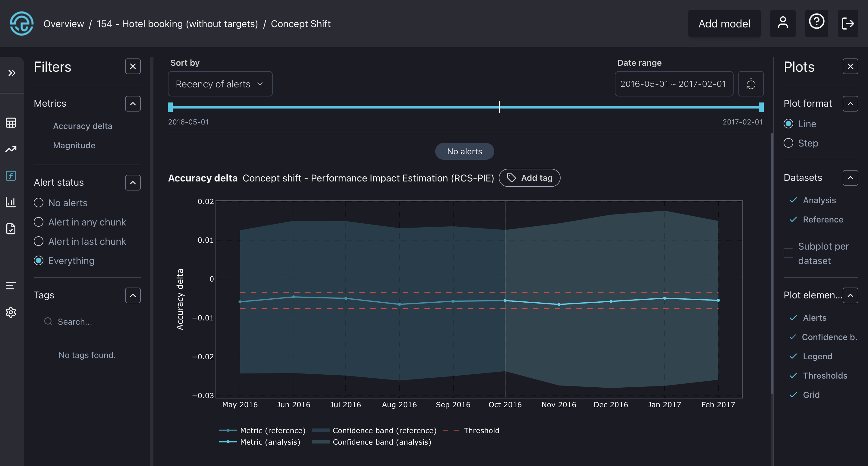
Task: Collapse the Datasets section in Plots
Action: click(x=850, y=178)
